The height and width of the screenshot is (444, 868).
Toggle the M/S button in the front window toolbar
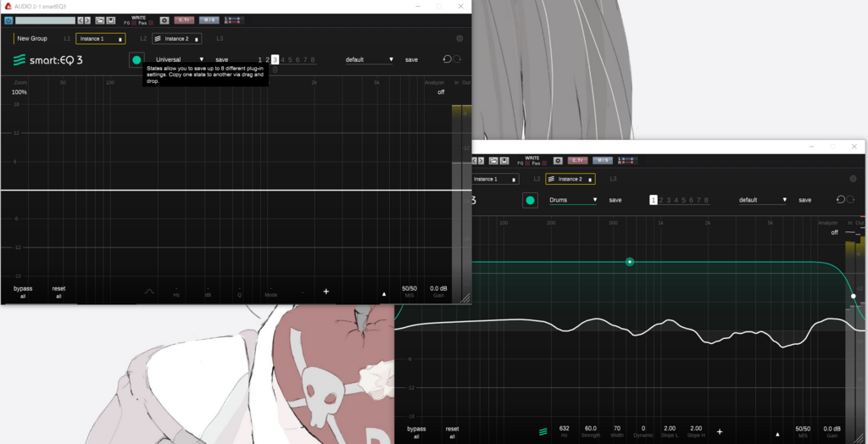tap(209, 20)
